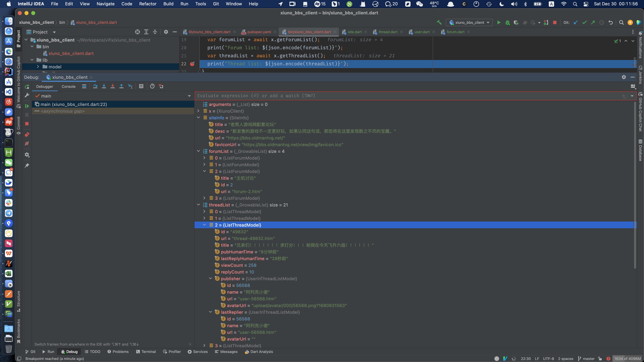Image resolution: width=644 pixels, height=362 pixels.
Task: Collapse the siteInfo variable node
Action: point(198,118)
